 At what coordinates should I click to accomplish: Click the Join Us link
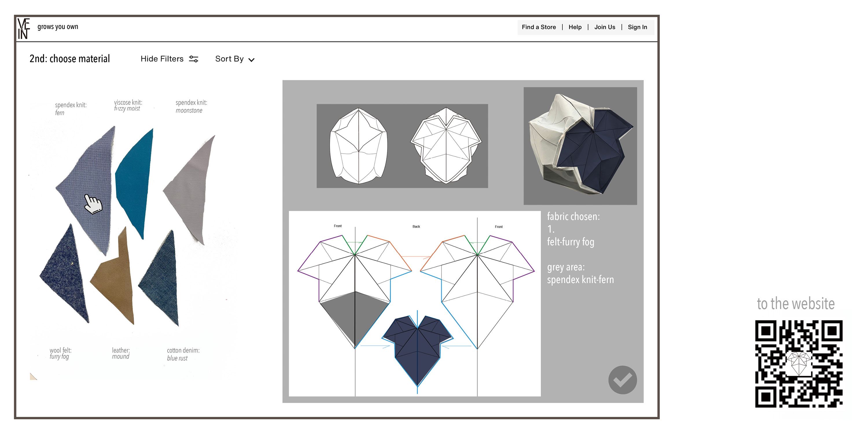604,27
